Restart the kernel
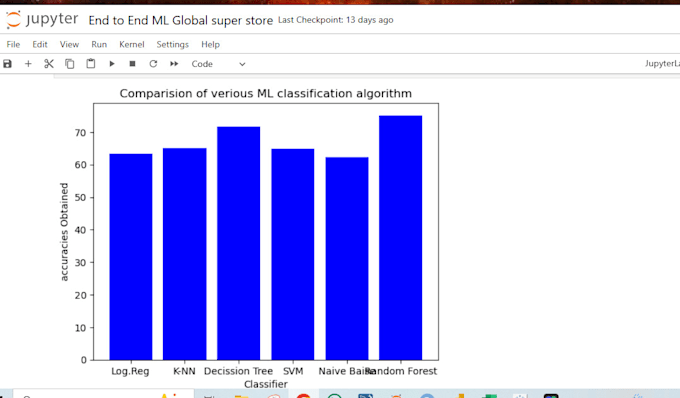The image size is (680, 398). pyautogui.click(x=153, y=64)
